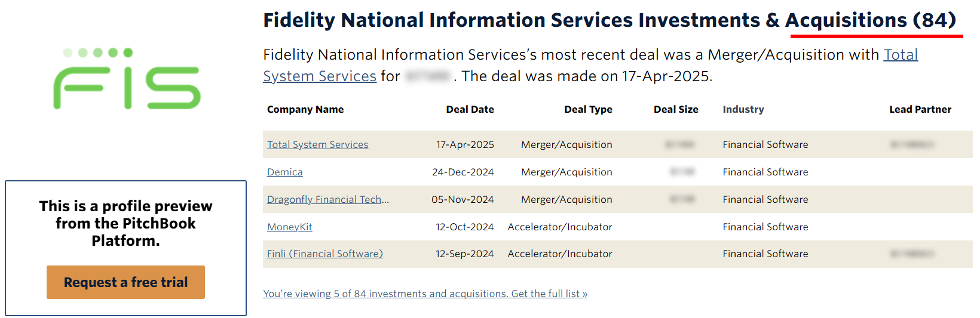Click blurred lead partner in Total System Services row

pyautogui.click(x=912, y=144)
